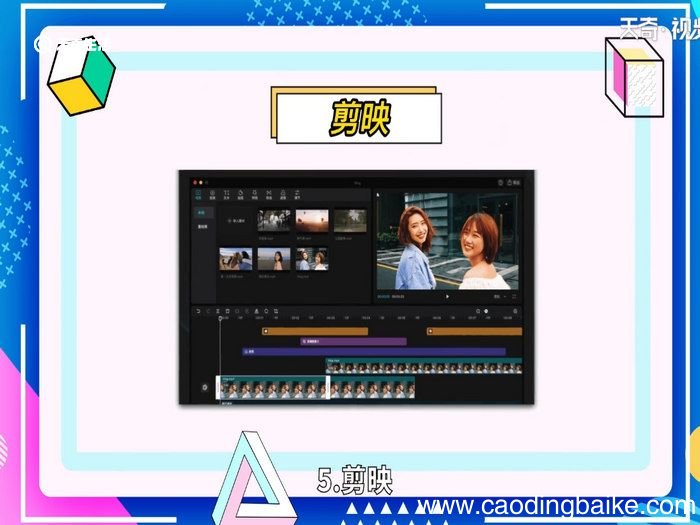Play the preview video
The height and width of the screenshot is (525, 700).
coord(447,296)
